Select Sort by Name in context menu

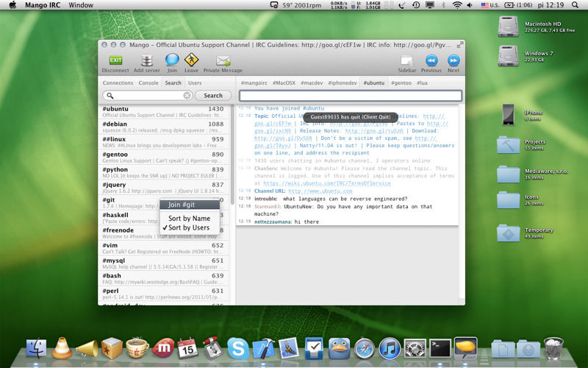(190, 218)
